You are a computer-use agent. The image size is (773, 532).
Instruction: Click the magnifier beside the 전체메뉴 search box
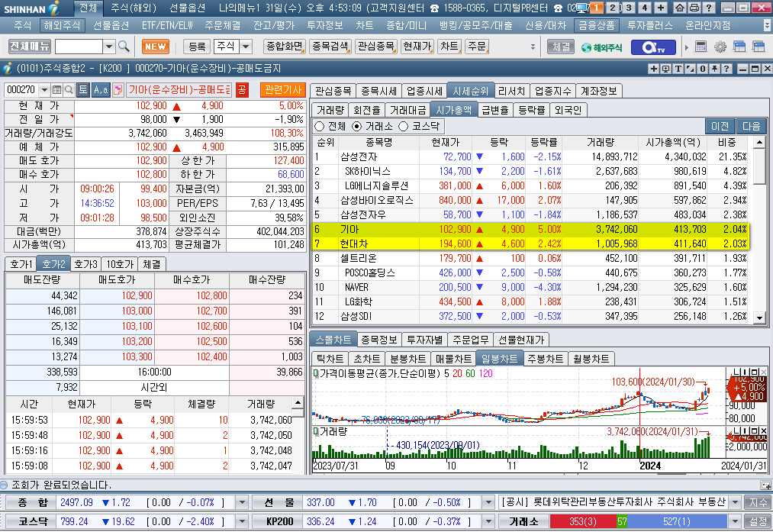tap(124, 47)
